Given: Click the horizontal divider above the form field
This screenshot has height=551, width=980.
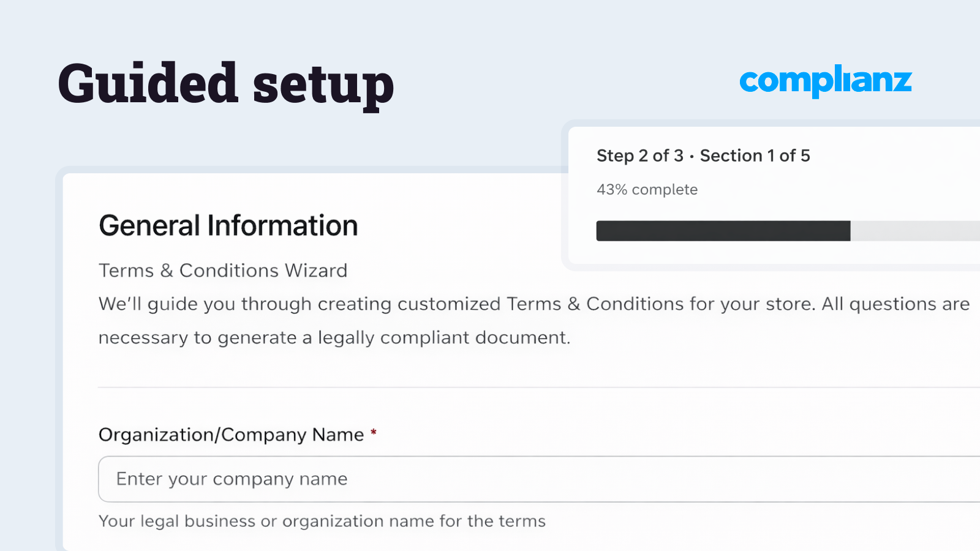Looking at the screenshot, I should (x=539, y=387).
